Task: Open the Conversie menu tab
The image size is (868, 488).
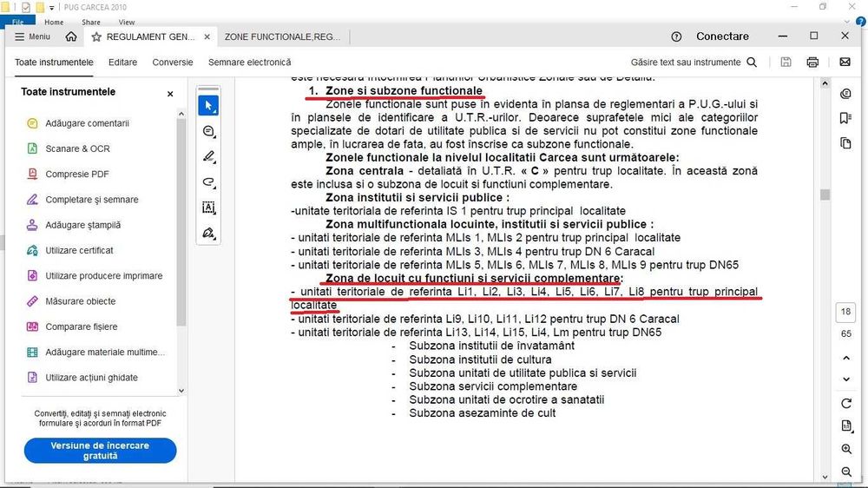Action: click(x=173, y=62)
